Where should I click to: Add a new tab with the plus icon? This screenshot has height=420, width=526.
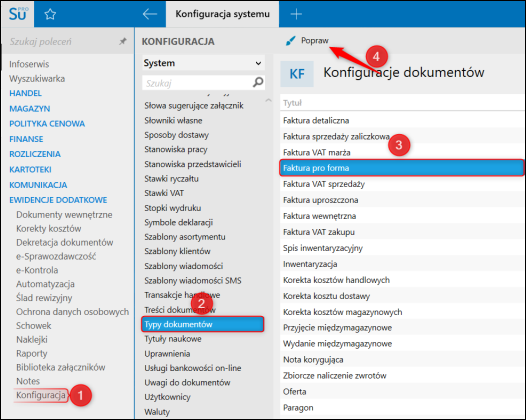coord(296,14)
